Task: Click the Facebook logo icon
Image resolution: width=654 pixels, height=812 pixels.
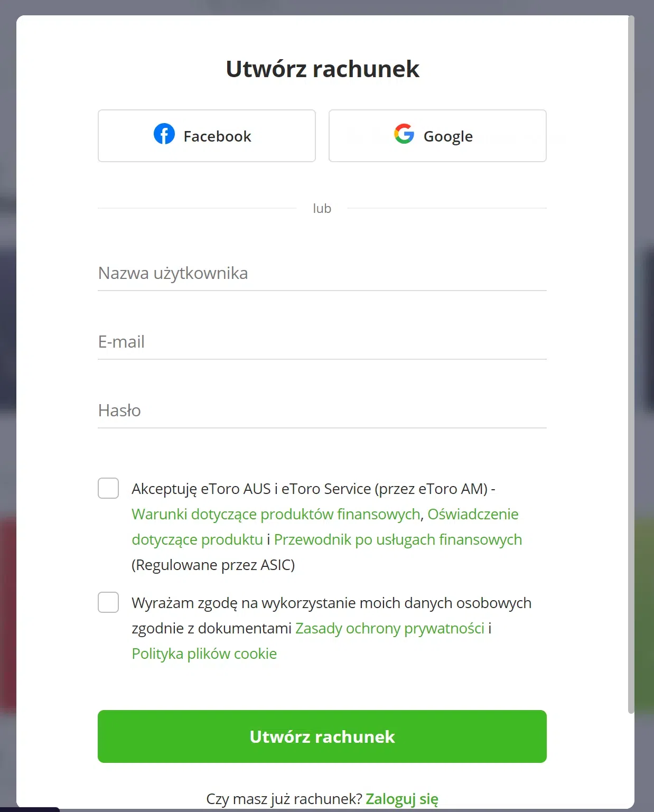Action: pyautogui.click(x=164, y=134)
